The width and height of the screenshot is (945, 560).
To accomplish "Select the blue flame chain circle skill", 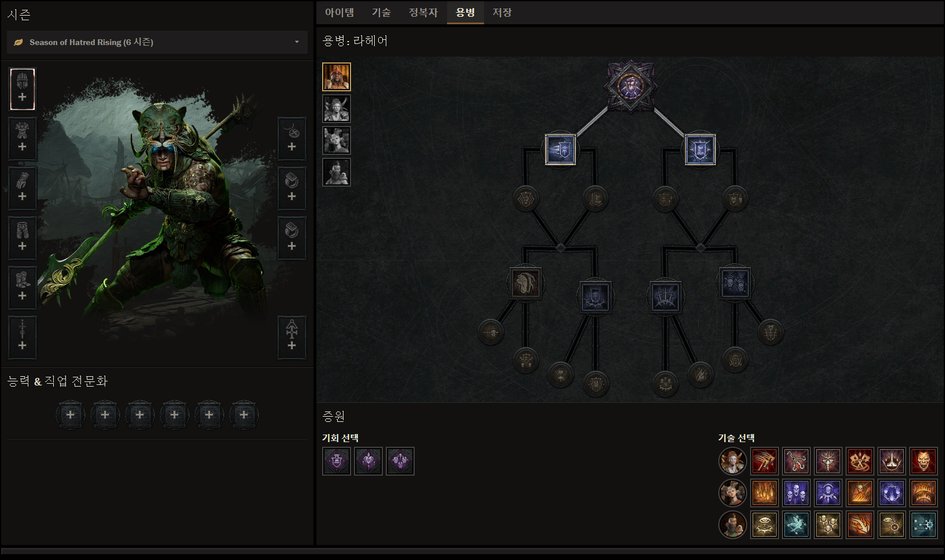I will [892, 493].
